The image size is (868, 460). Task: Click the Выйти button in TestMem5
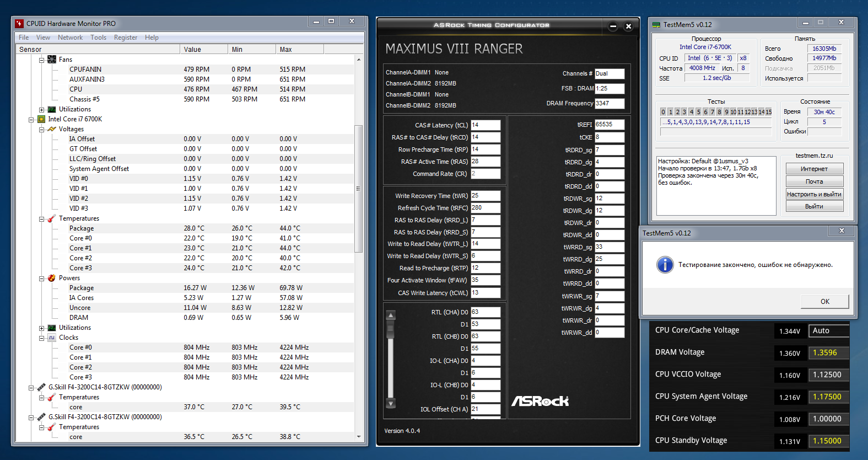[814, 206]
